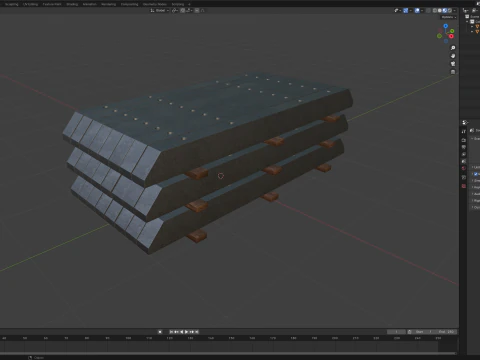Click the red X axis on navigation gizmo

452,36
